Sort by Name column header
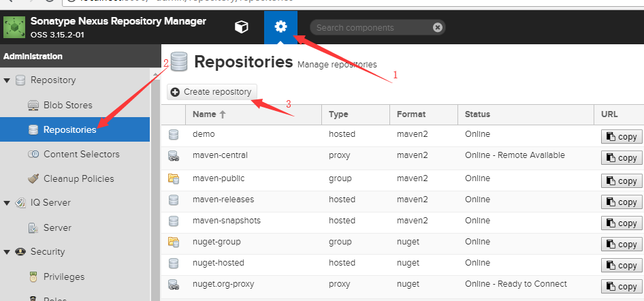Image resolution: width=644 pixels, height=301 pixels. pyautogui.click(x=253, y=114)
